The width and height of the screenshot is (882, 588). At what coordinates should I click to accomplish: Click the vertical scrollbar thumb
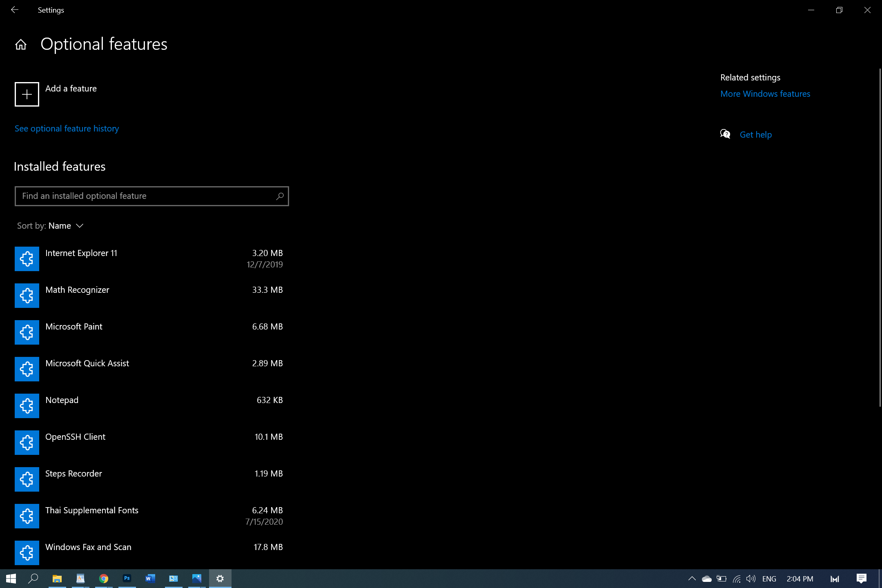(880, 238)
